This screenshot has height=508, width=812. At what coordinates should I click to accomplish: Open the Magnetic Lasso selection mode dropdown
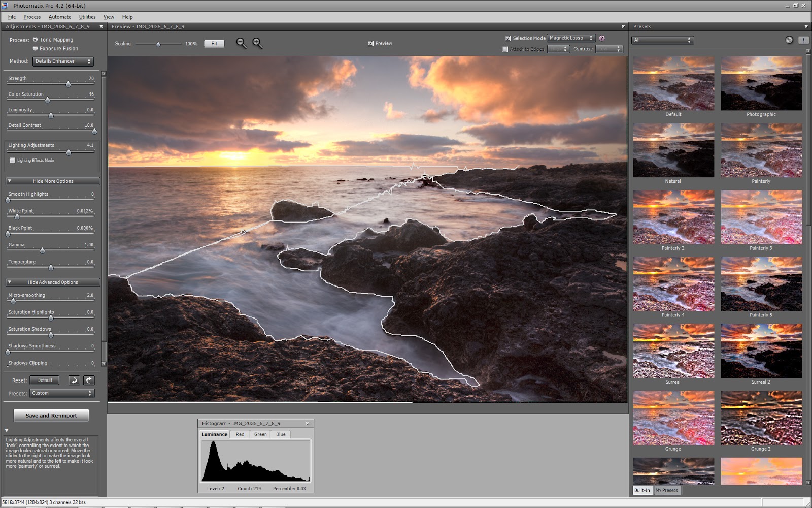point(570,38)
